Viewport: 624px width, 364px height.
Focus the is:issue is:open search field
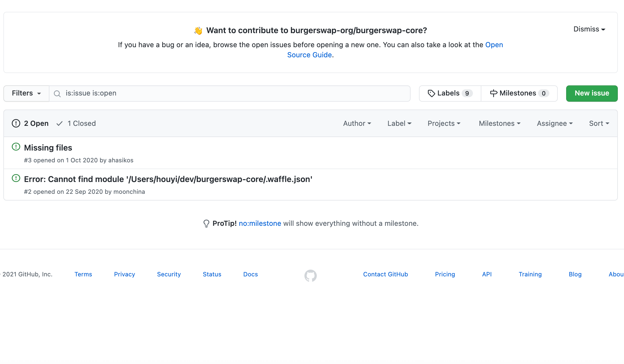(x=233, y=93)
